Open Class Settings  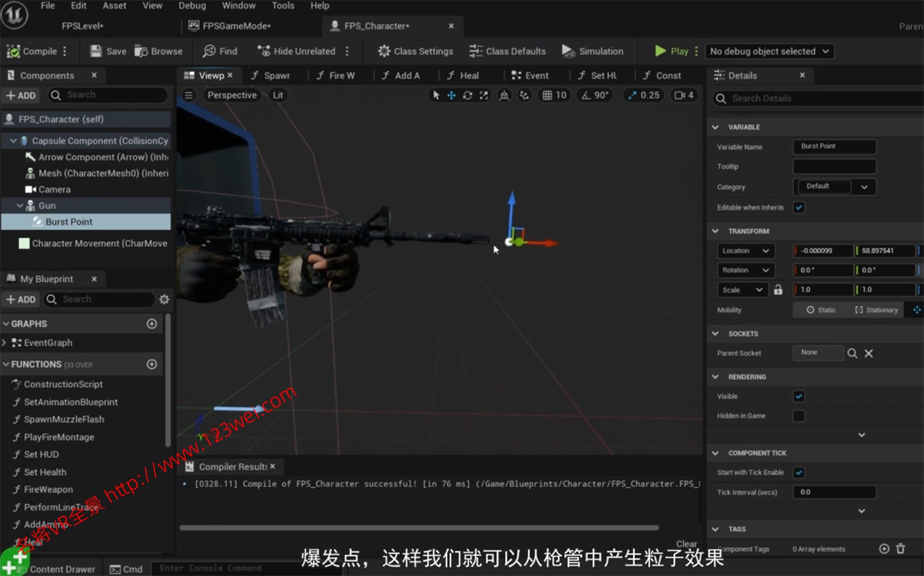pyautogui.click(x=414, y=51)
